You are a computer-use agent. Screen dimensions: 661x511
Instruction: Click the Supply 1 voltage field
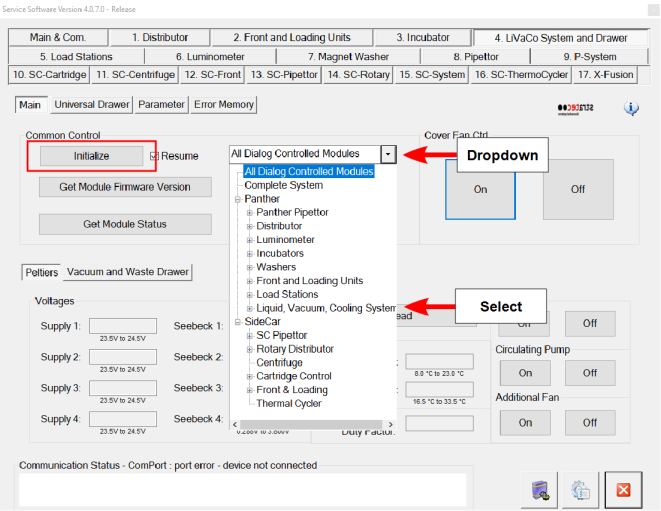click(123, 326)
